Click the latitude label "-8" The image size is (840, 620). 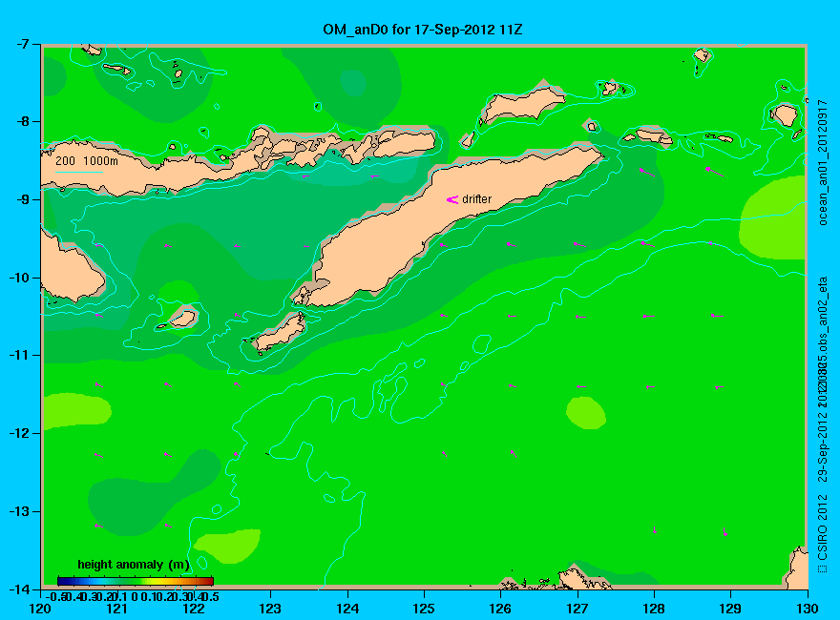pyautogui.click(x=23, y=122)
